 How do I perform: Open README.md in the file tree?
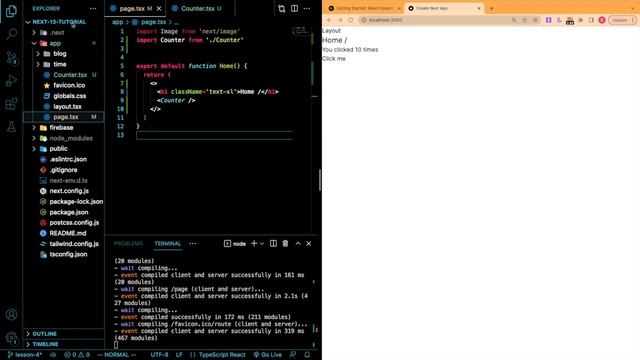pyautogui.click(x=68, y=233)
